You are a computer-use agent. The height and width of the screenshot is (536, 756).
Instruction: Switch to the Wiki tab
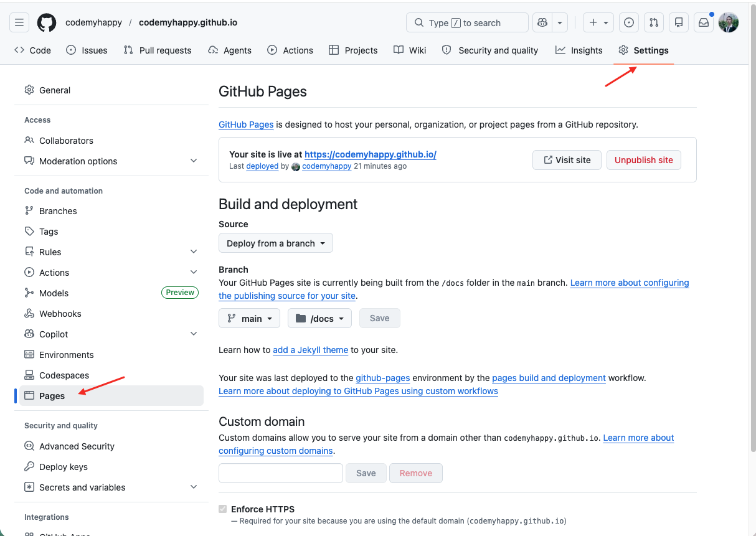pos(410,50)
